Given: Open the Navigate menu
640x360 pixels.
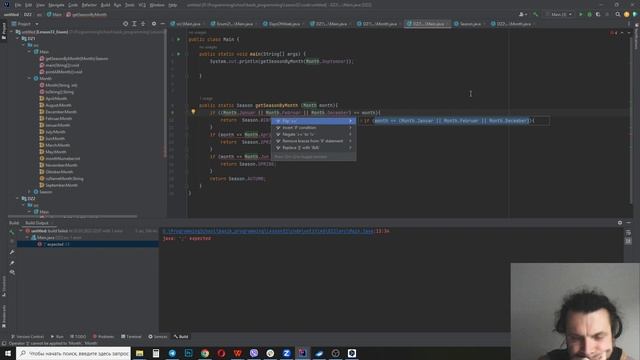Looking at the screenshot, I should 56,5.
